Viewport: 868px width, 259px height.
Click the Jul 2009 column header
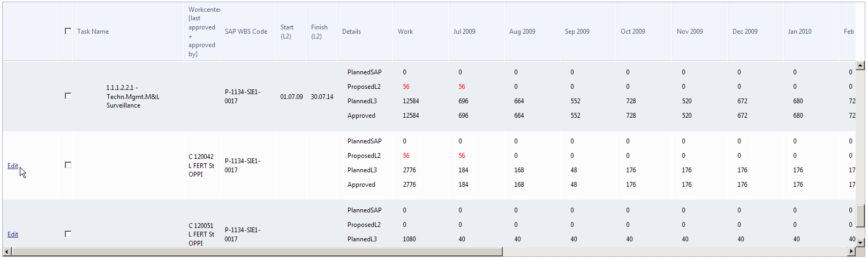point(464,32)
